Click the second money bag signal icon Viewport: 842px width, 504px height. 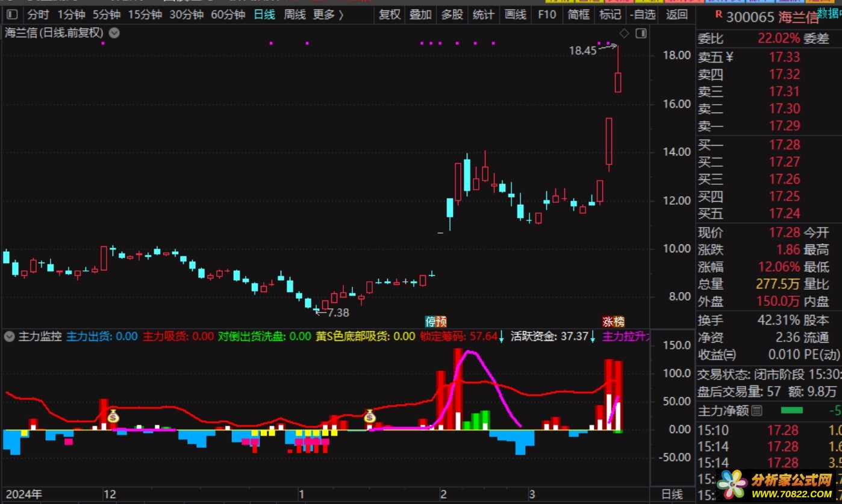point(369,416)
